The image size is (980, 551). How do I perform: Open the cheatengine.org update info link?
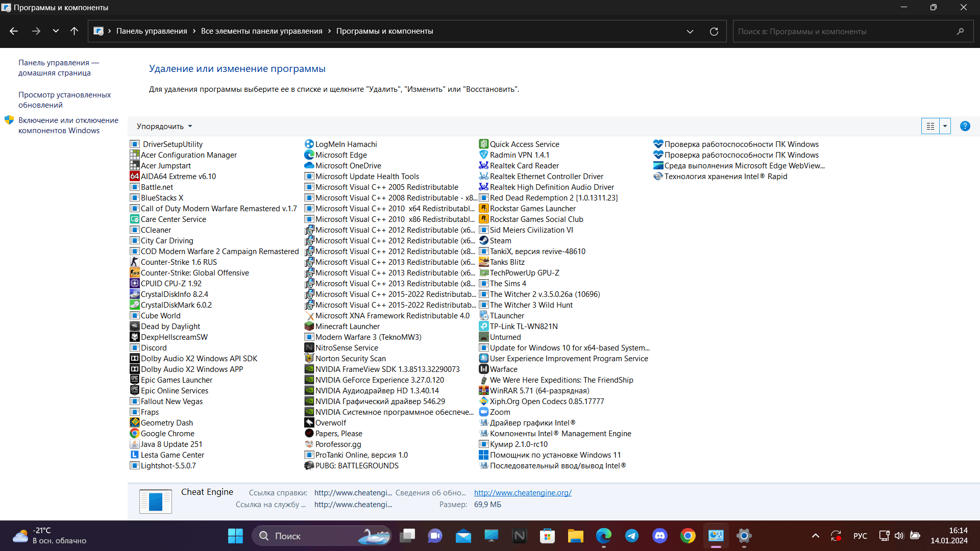click(523, 493)
